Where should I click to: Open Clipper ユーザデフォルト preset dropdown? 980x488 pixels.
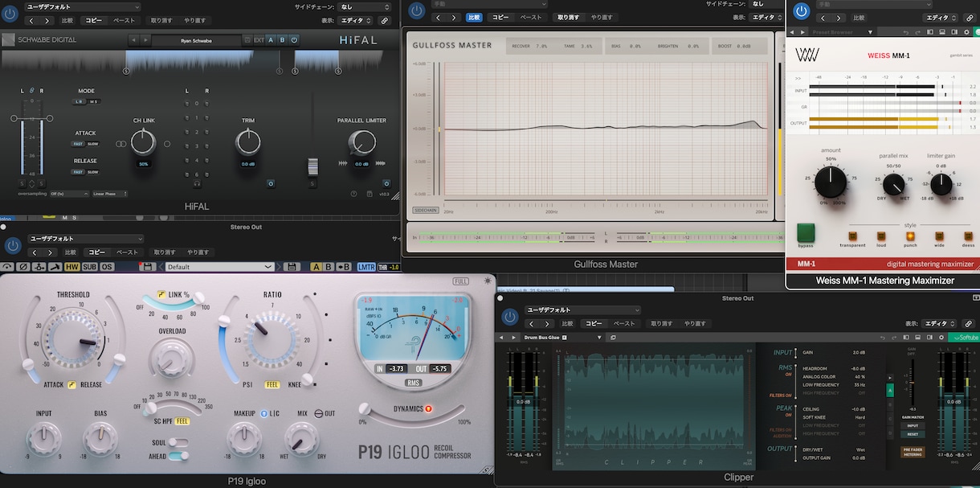coord(582,310)
